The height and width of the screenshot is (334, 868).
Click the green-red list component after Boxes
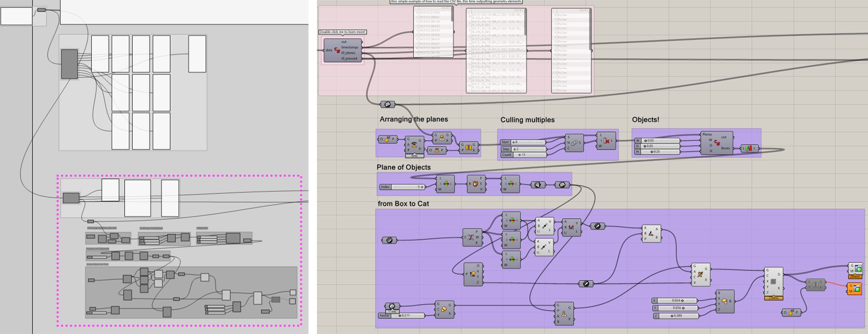749,148
